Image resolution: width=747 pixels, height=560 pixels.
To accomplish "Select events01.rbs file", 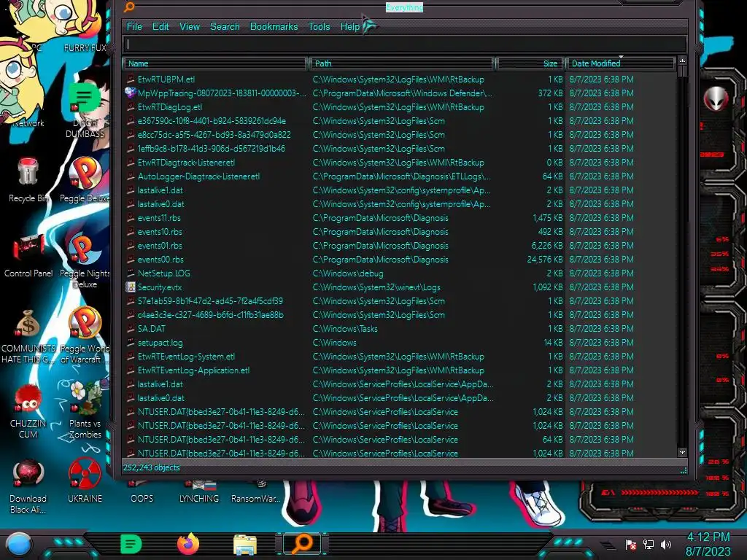I will [160, 246].
